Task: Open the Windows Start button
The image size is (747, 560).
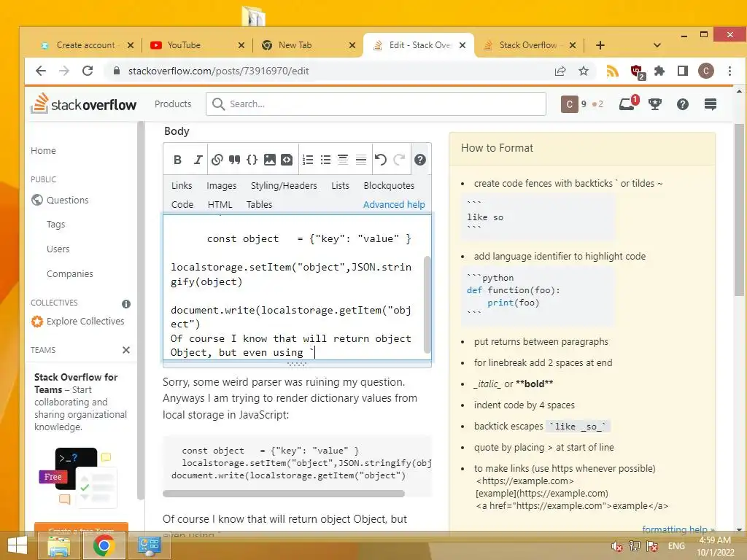Action: click(x=18, y=545)
